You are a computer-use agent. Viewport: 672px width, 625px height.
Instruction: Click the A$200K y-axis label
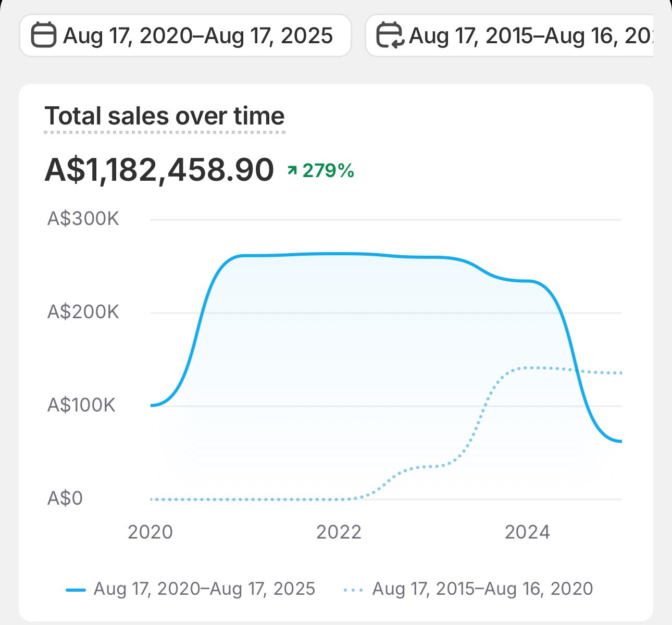[83, 312]
